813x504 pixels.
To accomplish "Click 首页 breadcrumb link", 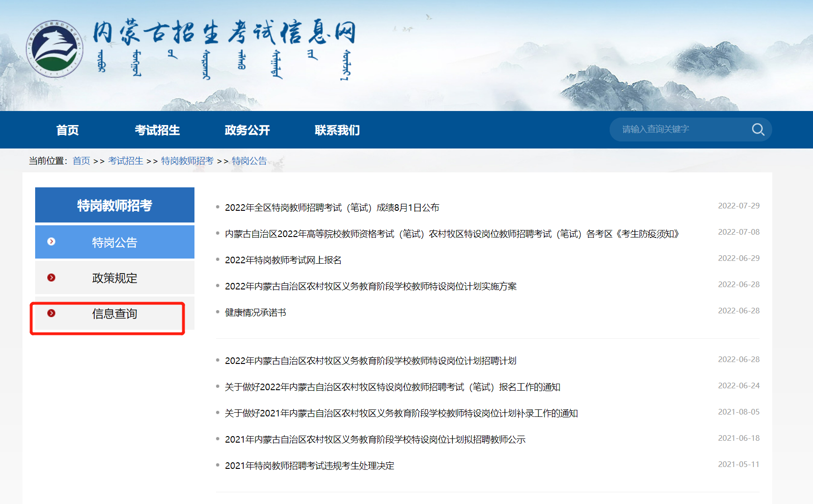I will click(x=81, y=161).
